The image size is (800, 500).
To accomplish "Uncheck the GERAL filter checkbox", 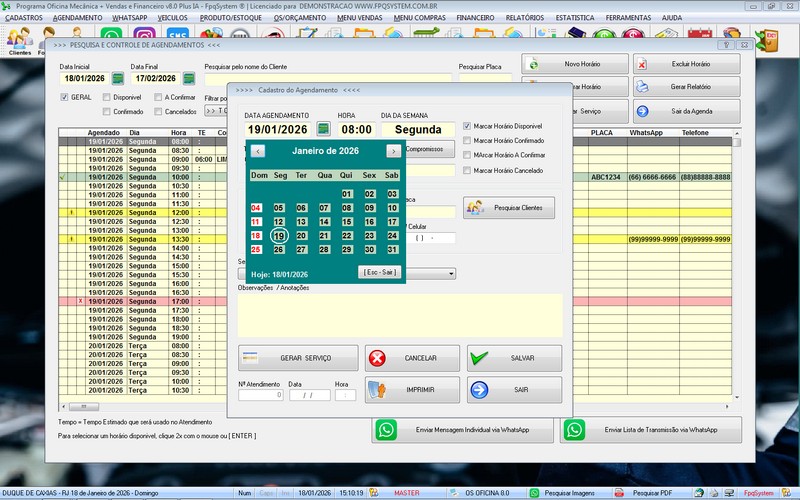I will 64,97.
